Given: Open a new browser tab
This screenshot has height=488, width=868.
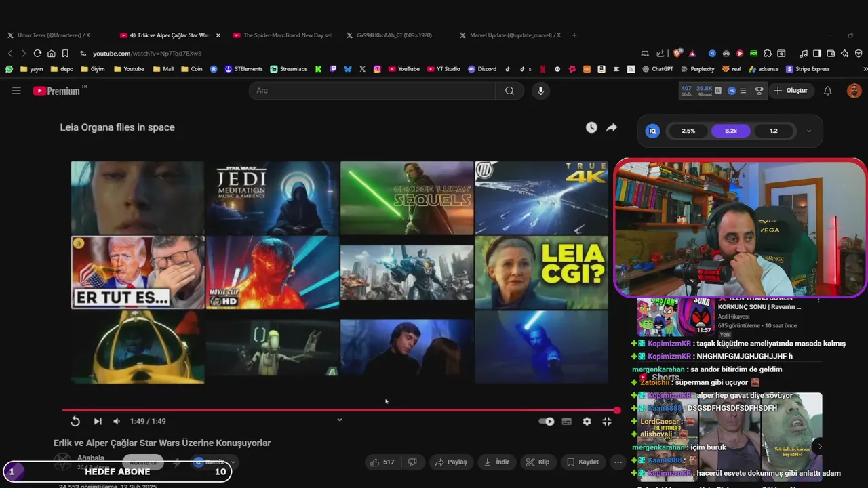Looking at the screenshot, I should coord(574,35).
